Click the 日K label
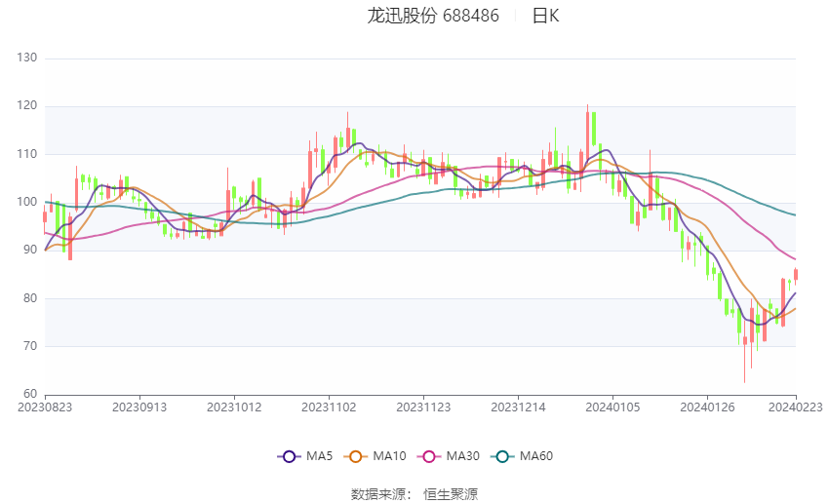Viewport: 829px width, 504px height. point(545,16)
